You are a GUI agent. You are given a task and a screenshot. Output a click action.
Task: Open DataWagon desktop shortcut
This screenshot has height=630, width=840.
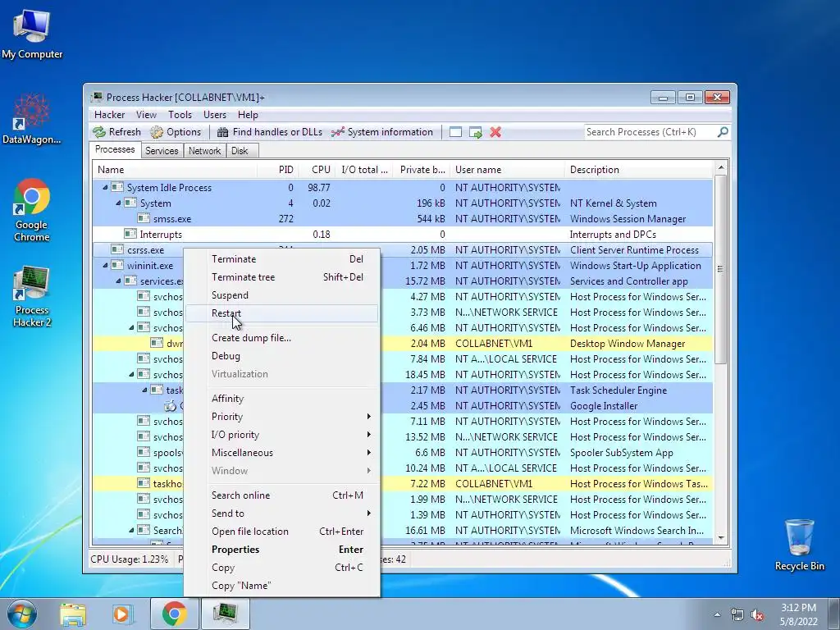[x=31, y=119]
